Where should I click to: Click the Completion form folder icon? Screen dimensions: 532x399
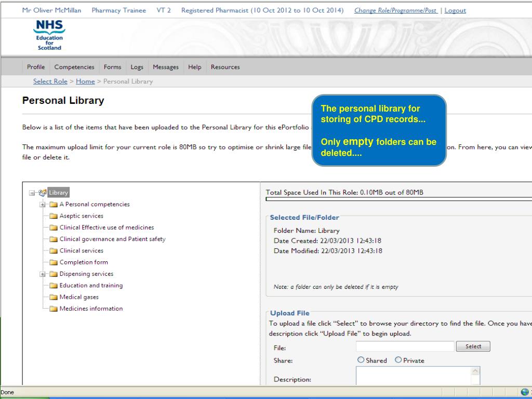coord(54,262)
